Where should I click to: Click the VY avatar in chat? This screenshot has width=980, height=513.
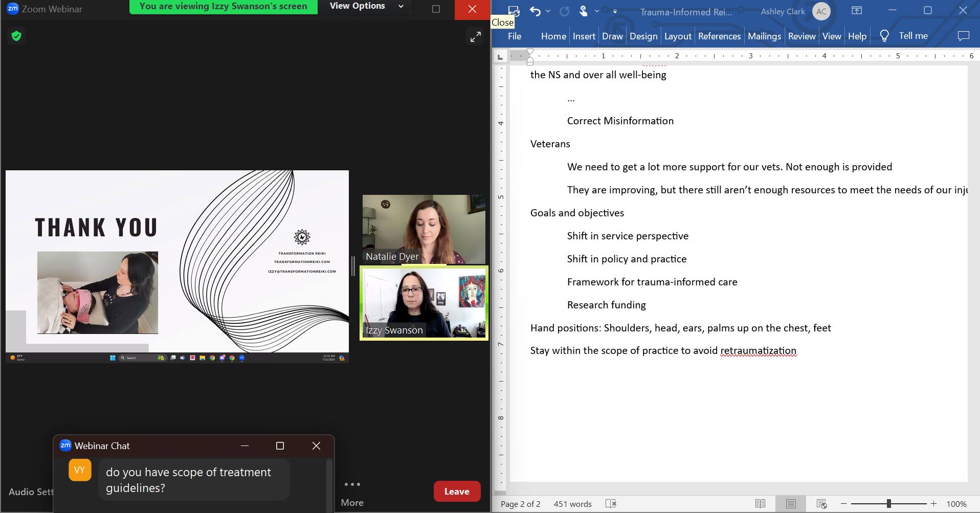pyautogui.click(x=80, y=470)
